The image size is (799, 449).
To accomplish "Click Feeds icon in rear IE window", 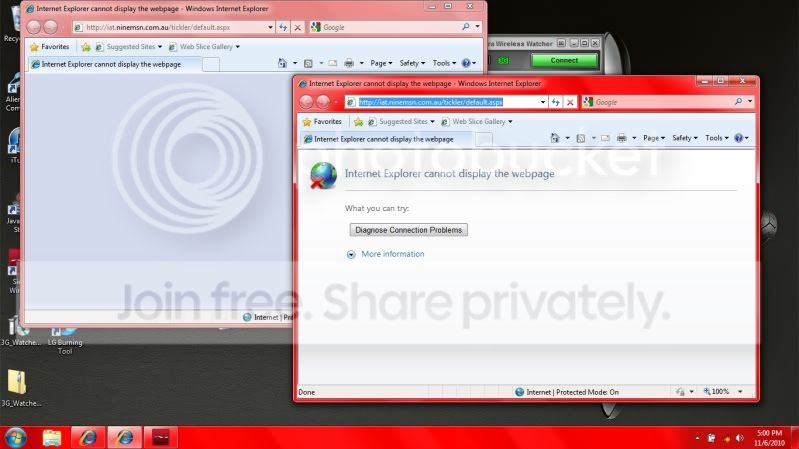I will [308, 64].
